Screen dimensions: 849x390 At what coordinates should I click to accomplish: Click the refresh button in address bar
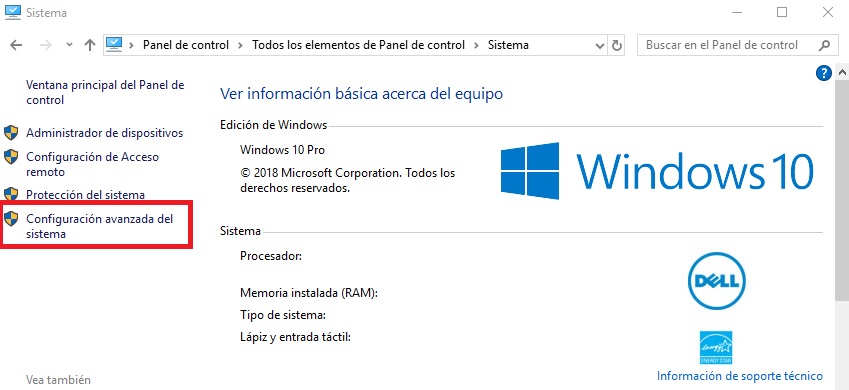[617, 45]
